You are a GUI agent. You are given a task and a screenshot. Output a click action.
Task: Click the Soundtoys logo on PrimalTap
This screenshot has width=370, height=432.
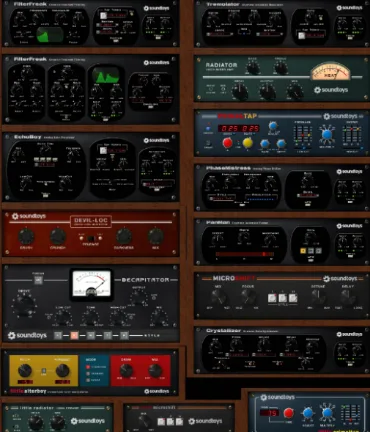[340, 116]
